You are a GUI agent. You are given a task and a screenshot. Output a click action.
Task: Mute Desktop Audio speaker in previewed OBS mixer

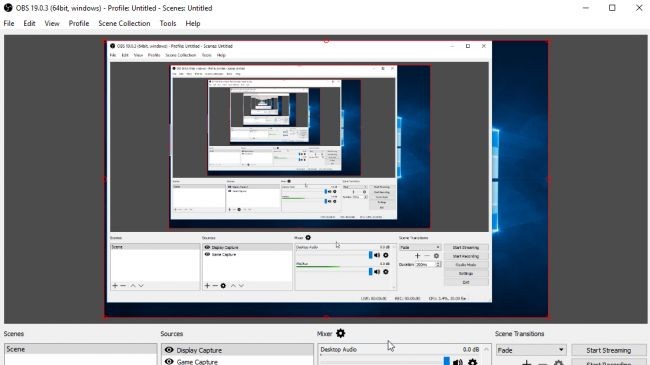click(377, 255)
